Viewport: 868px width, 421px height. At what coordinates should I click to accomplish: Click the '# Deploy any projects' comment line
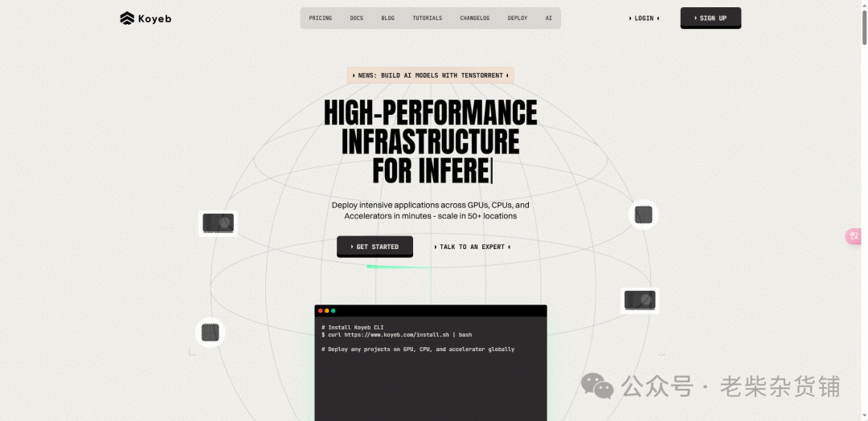point(418,349)
